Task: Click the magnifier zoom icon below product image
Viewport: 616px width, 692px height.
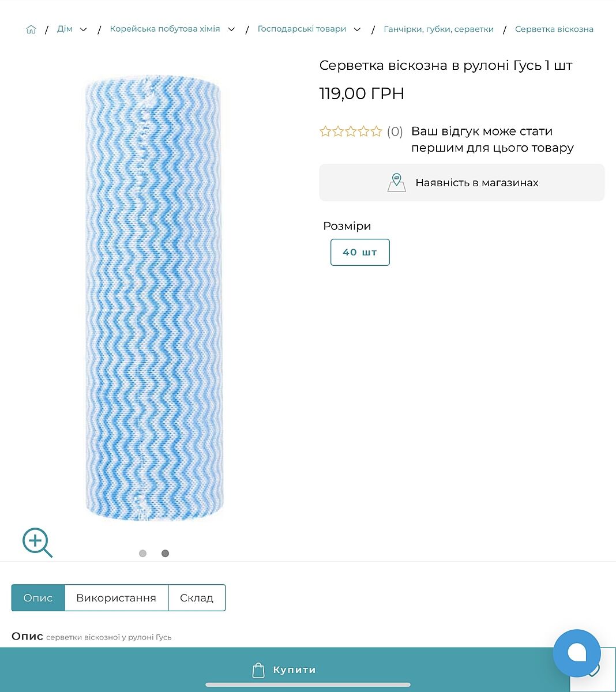Action: (37, 543)
